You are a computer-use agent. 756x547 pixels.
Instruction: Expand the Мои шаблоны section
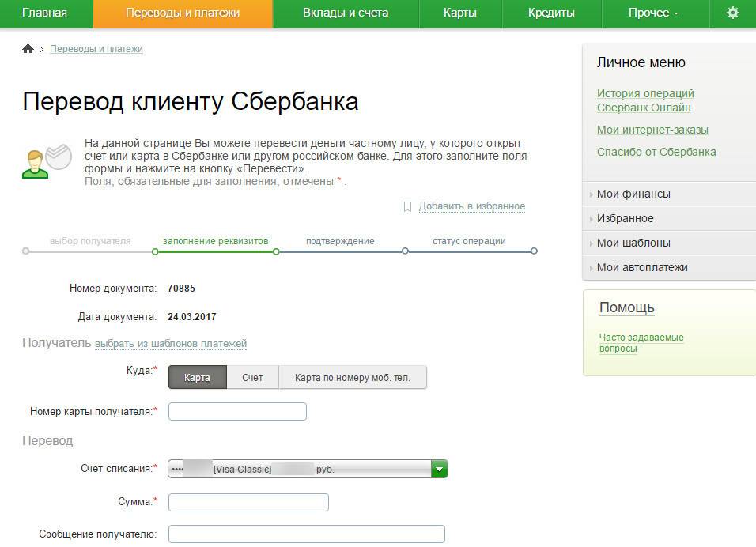coord(669,243)
